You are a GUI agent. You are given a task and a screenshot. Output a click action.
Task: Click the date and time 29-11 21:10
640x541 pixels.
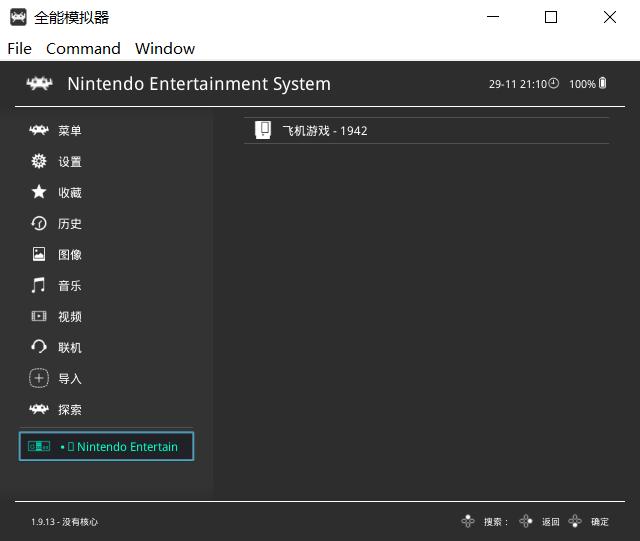click(x=518, y=84)
